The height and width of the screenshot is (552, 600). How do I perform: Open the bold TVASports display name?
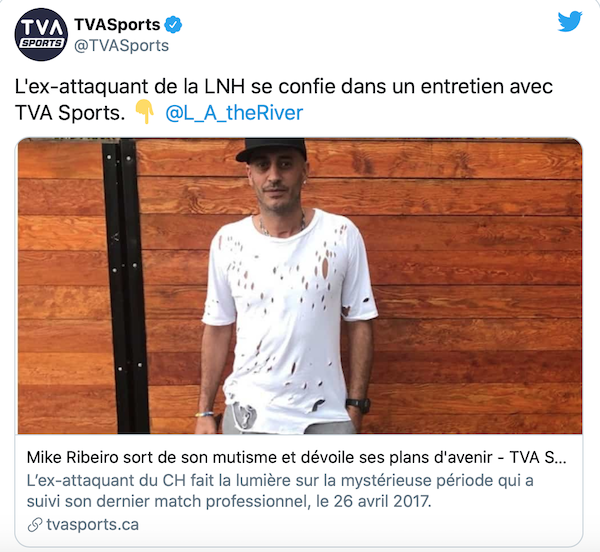tap(117, 24)
